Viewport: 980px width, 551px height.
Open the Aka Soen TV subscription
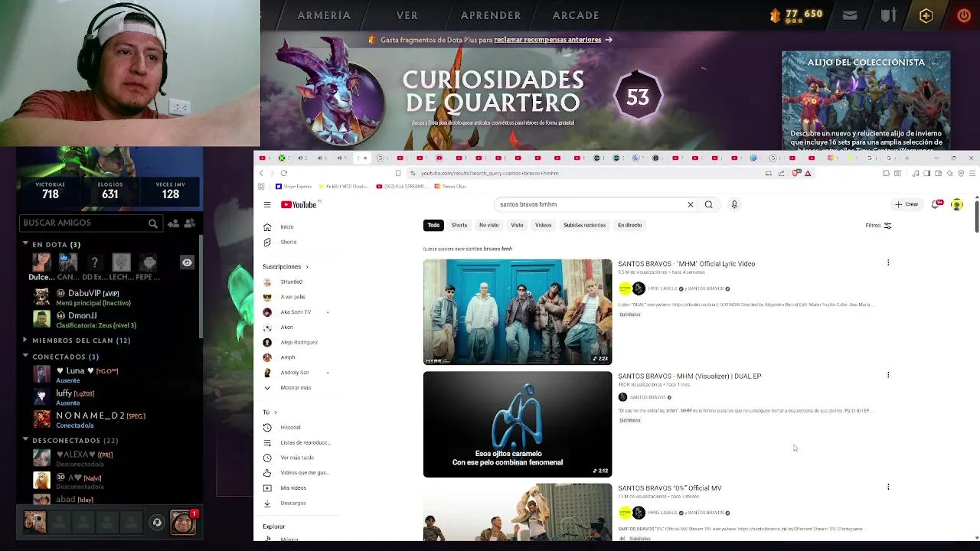(296, 311)
